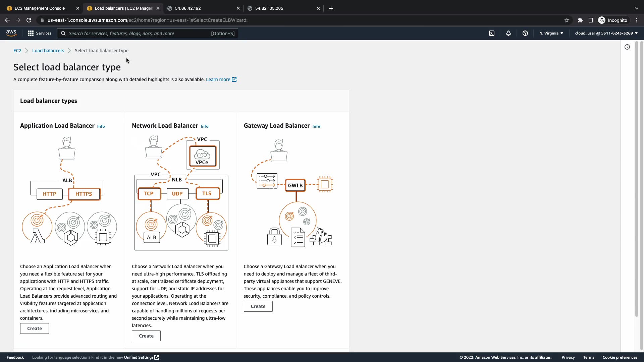Click the AWS logo home icon

(x=11, y=33)
